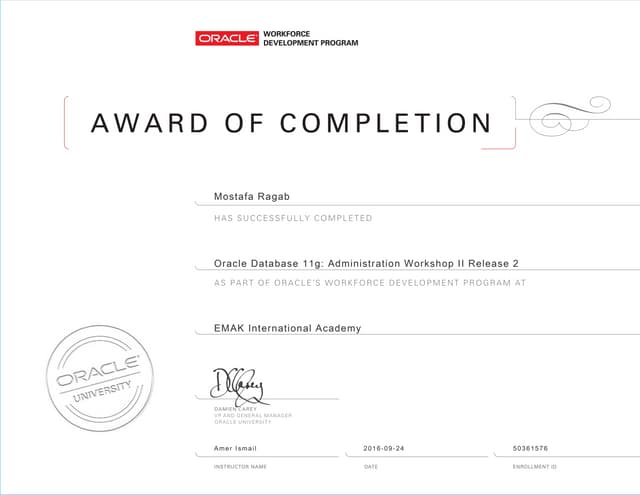Click the Enrollment ID label
This screenshot has height=495, width=640.
point(533,467)
